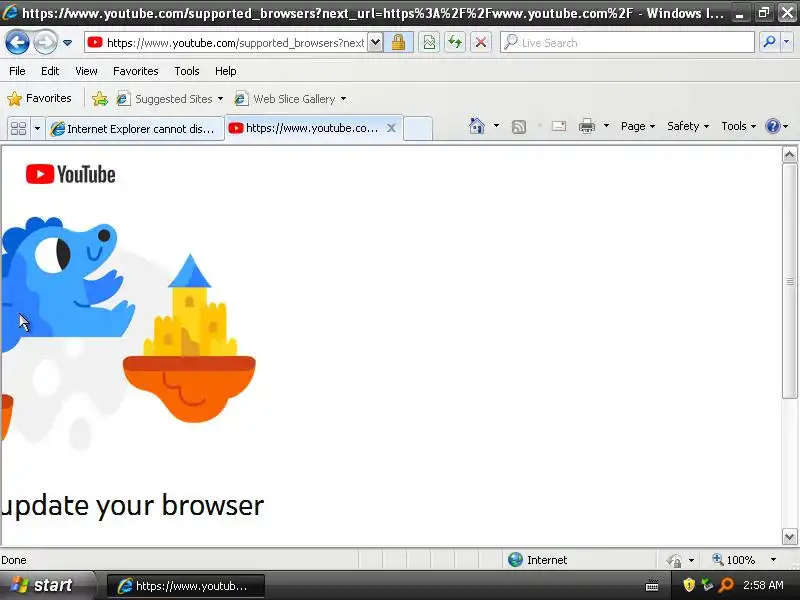Click the Print icon

587,126
